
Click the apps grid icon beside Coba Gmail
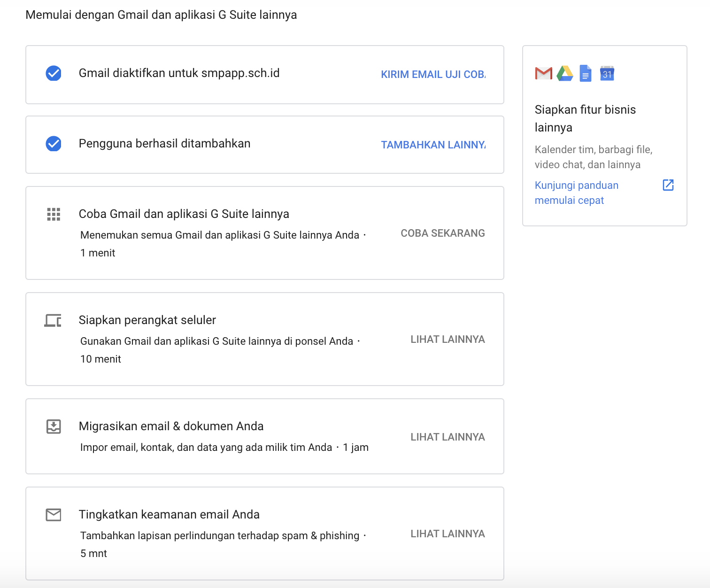coord(54,214)
